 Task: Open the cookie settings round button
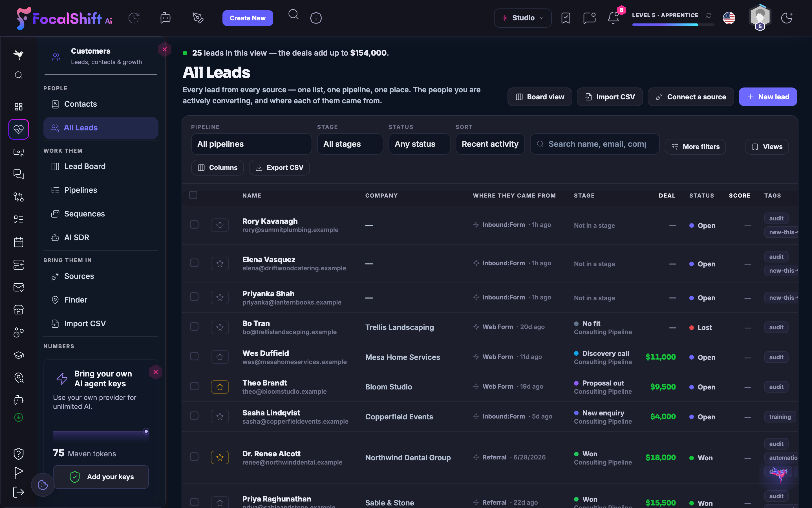coord(43,485)
